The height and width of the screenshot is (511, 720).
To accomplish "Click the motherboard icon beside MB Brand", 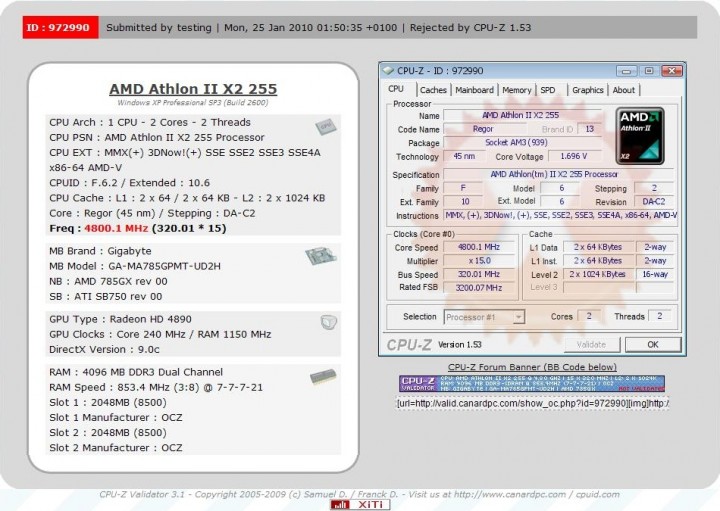I will tap(321, 256).
